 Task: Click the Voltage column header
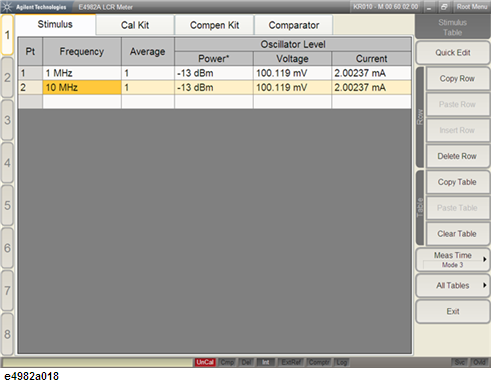[292, 59]
